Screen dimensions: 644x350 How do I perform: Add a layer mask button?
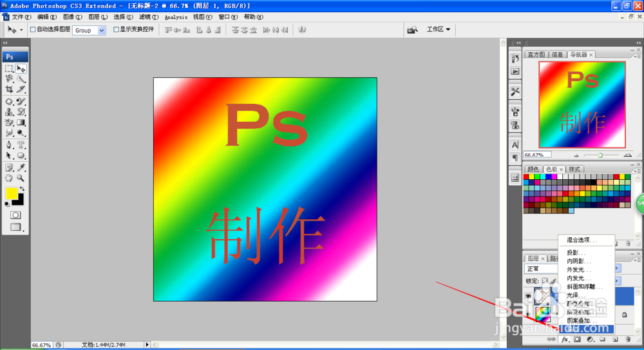[577, 340]
